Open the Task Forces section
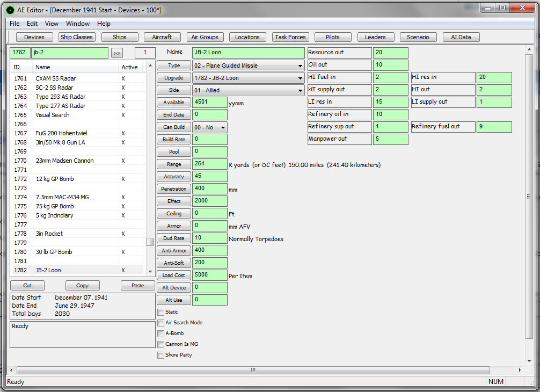The width and height of the screenshot is (540, 392). point(290,37)
